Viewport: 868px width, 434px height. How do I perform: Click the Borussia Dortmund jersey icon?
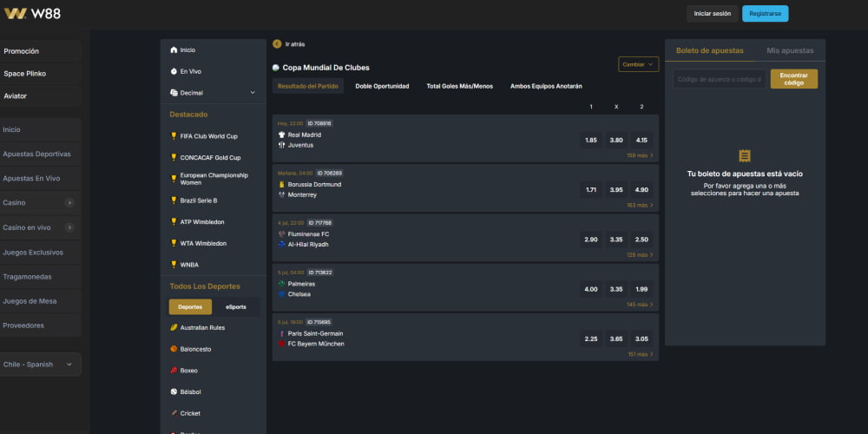click(x=282, y=184)
